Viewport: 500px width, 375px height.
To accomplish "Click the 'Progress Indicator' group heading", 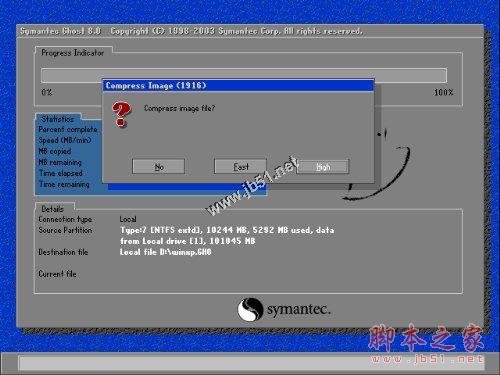I will (72, 53).
